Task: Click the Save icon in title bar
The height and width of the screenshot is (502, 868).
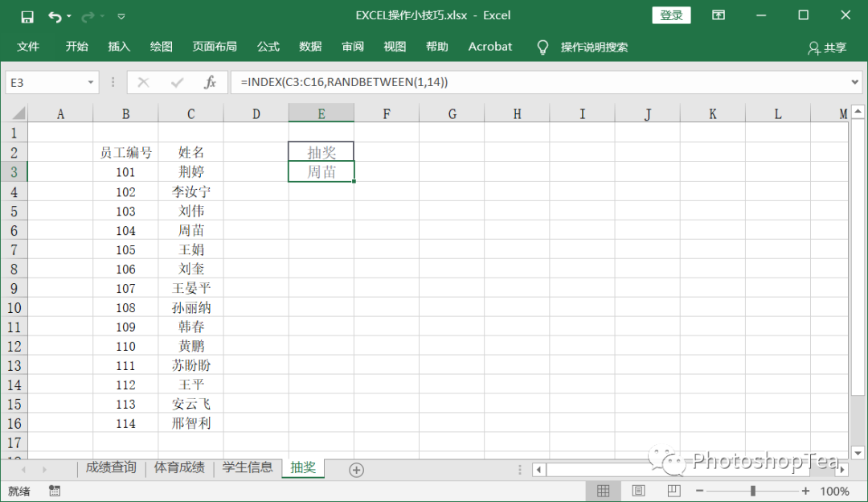Action: (x=27, y=17)
